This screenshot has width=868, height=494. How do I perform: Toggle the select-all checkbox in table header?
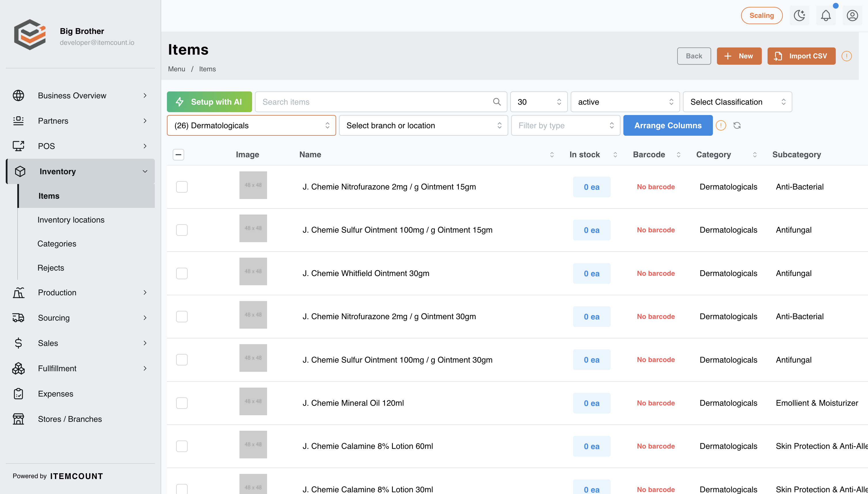[x=178, y=155]
